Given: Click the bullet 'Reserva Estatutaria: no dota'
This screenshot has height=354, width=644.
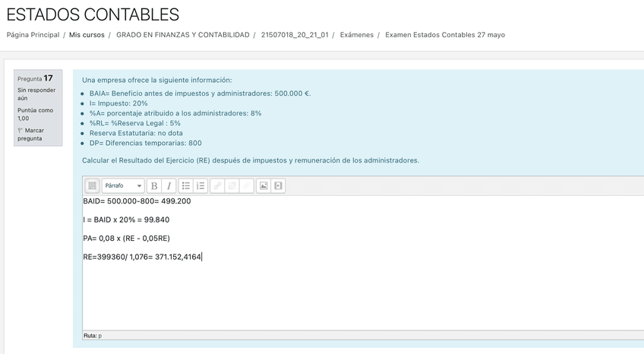Looking at the screenshot, I should (x=136, y=133).
